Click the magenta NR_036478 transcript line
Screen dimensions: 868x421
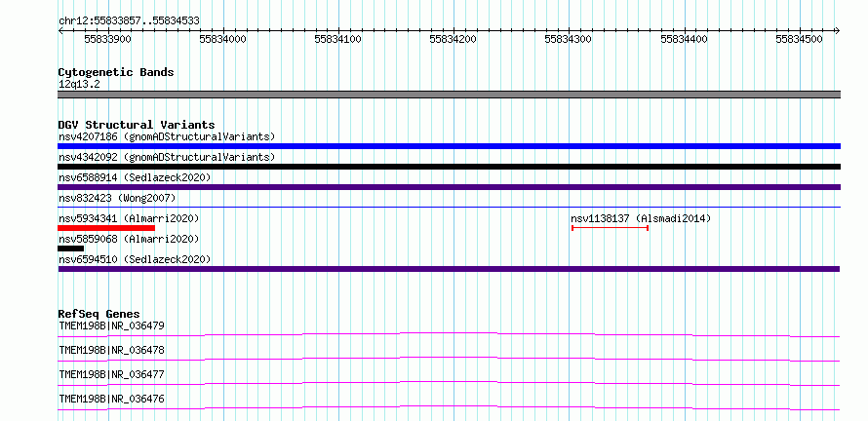tap(449, 359)
